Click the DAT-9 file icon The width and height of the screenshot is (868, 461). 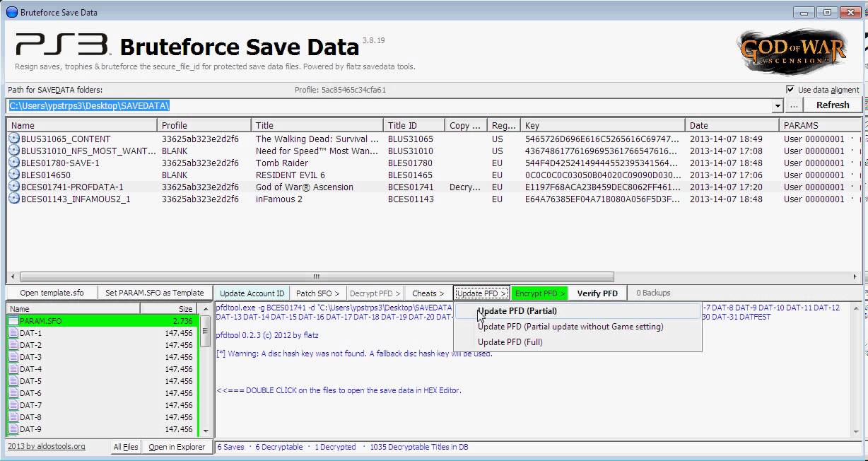(x=13, y=429)
